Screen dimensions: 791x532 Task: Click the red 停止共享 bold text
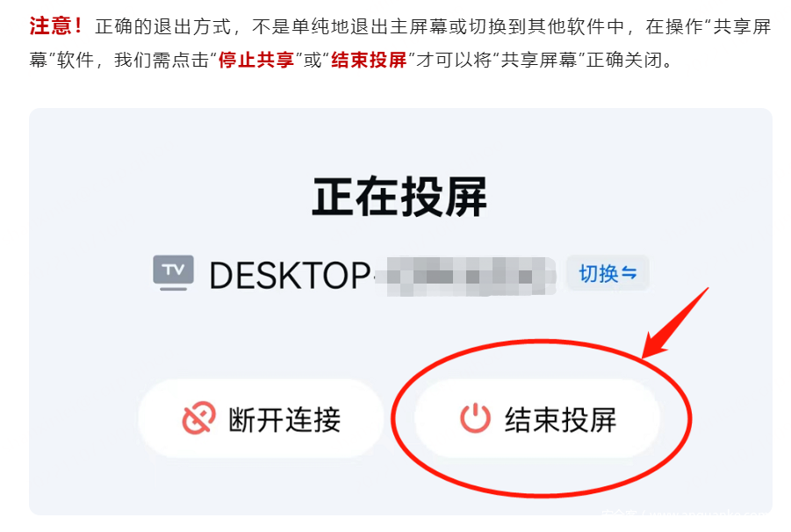256,60
